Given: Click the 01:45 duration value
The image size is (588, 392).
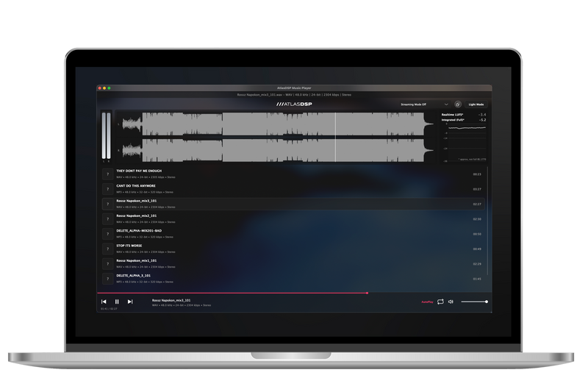Looking at the screenshot, I should 477,279.
